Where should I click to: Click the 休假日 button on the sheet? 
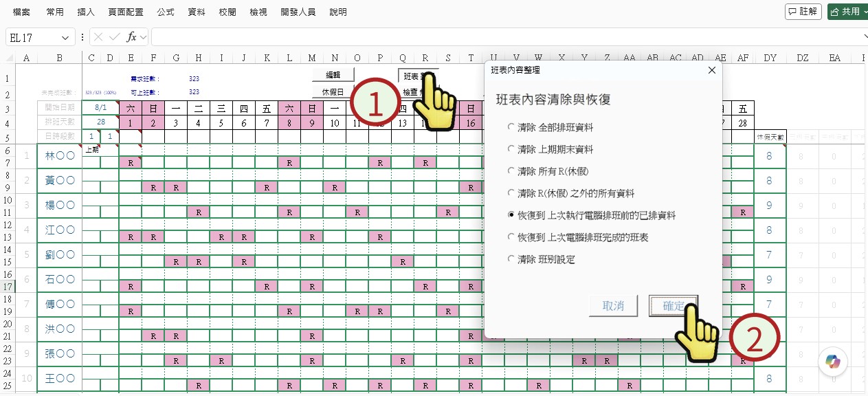tap(333, 91)
